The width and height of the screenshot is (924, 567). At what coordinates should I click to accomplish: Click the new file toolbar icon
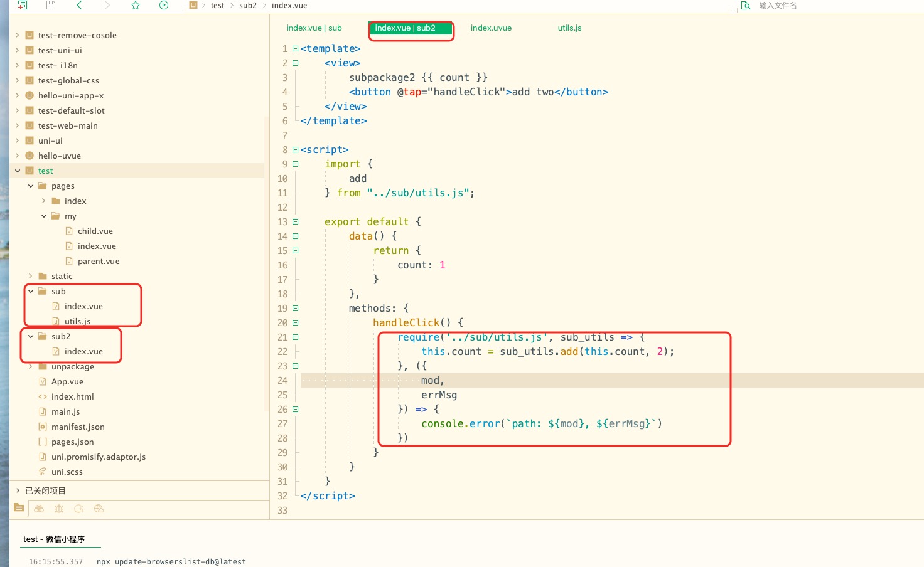[x=23, y=5]
